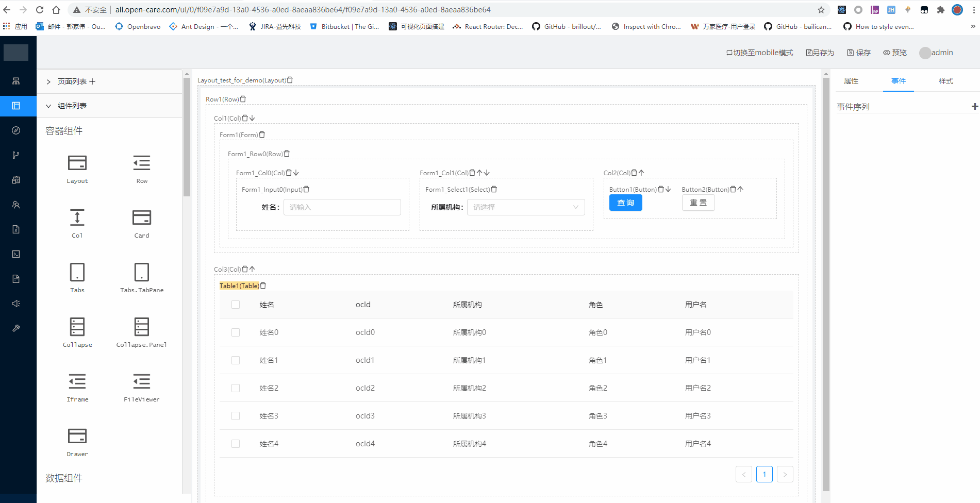Select the Collapse component
The height and width of the screenshot is (503, 980).
point(77,333)
